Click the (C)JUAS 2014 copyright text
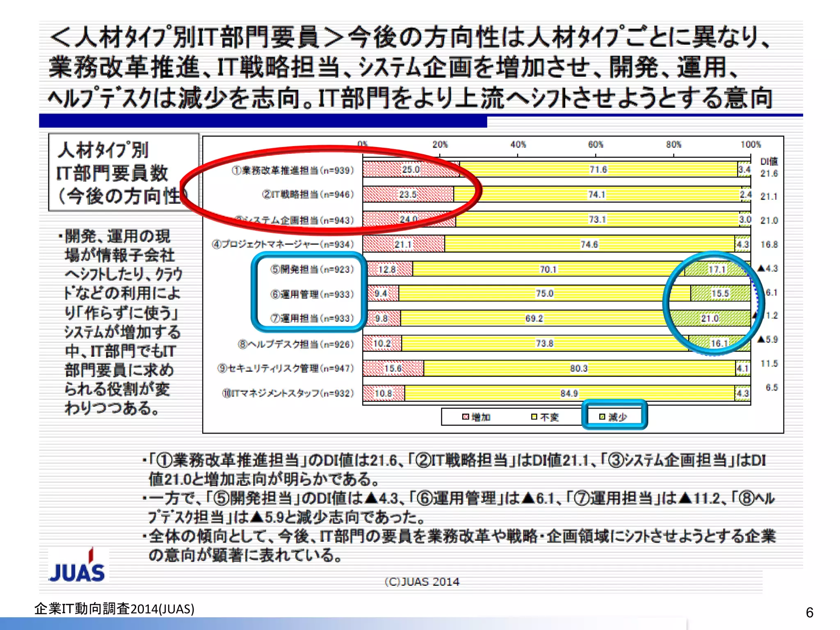Image resolution: width=840 pixels, height=630 pixels. pyautogui.click(x=422, y=582)
